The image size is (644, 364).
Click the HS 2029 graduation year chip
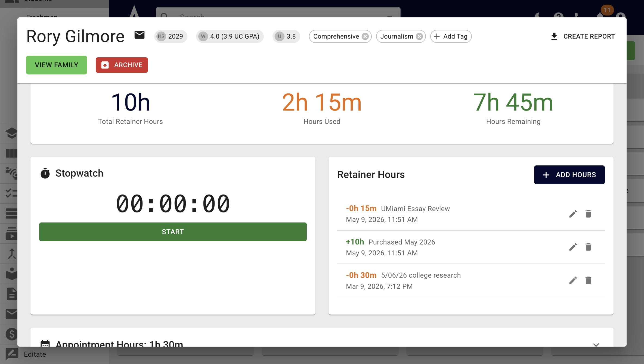click(x=171, y=36)
